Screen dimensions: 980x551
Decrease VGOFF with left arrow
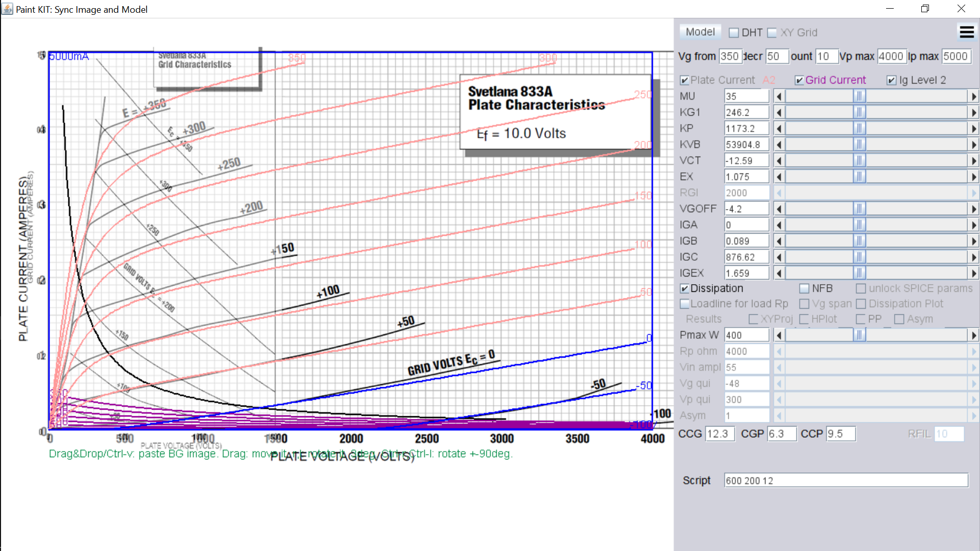[779, 209]
